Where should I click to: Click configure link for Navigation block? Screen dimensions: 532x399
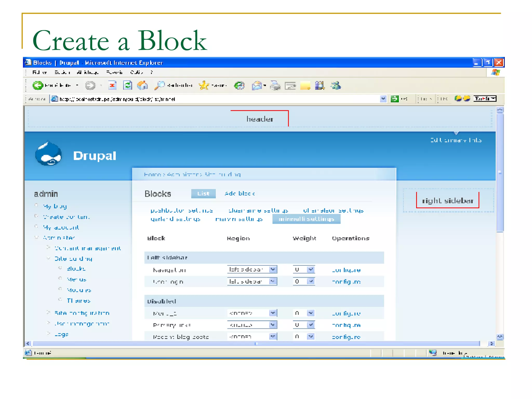pos(346,270)
